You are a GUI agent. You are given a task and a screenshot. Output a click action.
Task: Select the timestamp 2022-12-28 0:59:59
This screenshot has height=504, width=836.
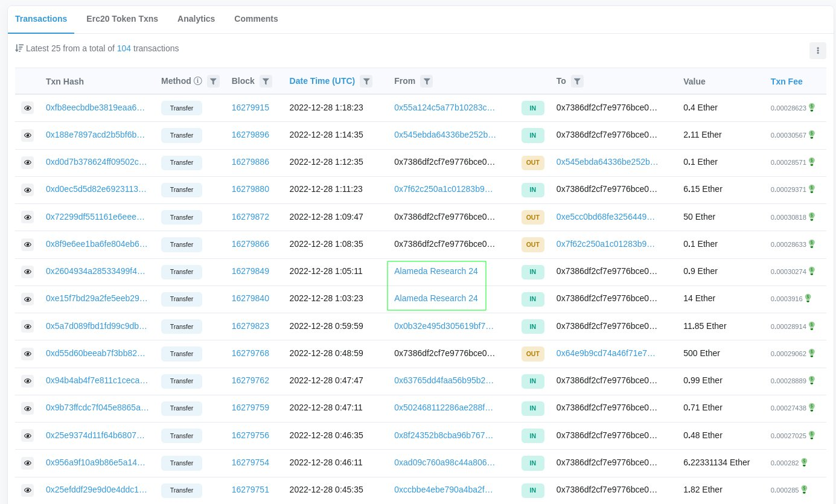pyautogui.click(x=327, y=326)
